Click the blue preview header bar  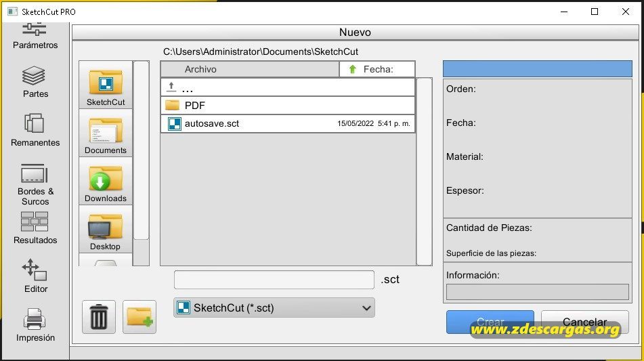click(x=537, y=68)
